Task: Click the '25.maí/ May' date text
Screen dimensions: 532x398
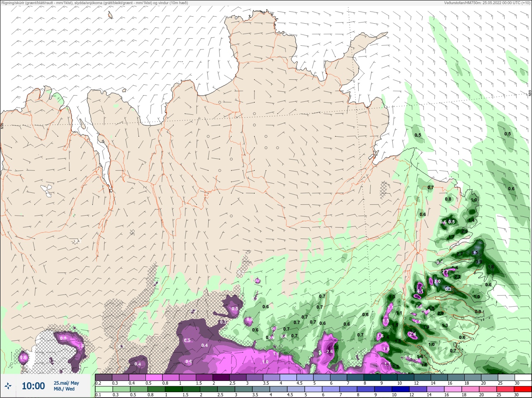Action: coord(66,383)
